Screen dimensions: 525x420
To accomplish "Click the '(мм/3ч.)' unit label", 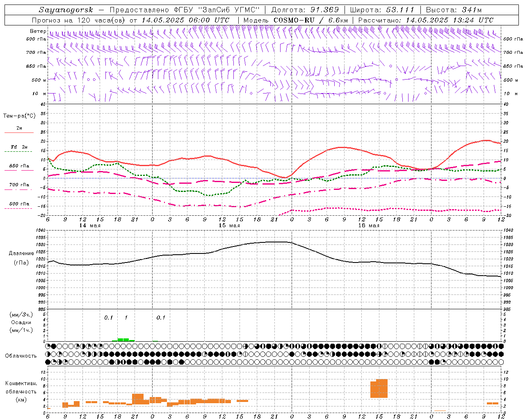I will pyautogui.click(x=21, y=315).
